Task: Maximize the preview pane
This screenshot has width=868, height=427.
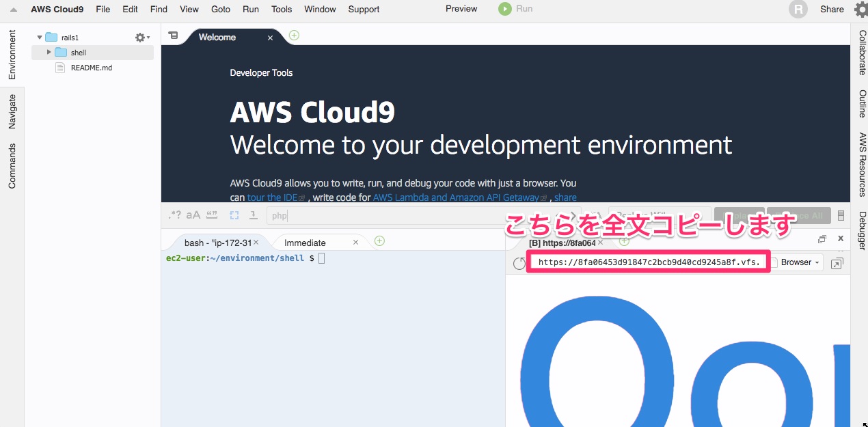Action: click(822, 239)
